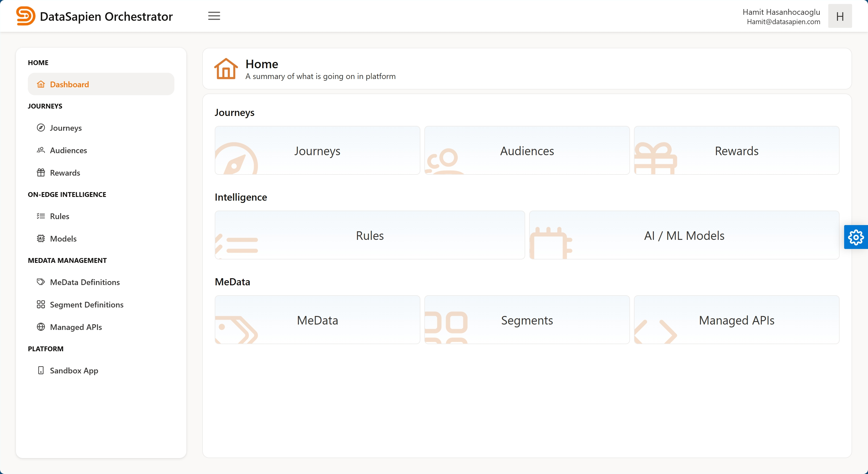Click the Managed APIs globe icon

tap(41, 327)
